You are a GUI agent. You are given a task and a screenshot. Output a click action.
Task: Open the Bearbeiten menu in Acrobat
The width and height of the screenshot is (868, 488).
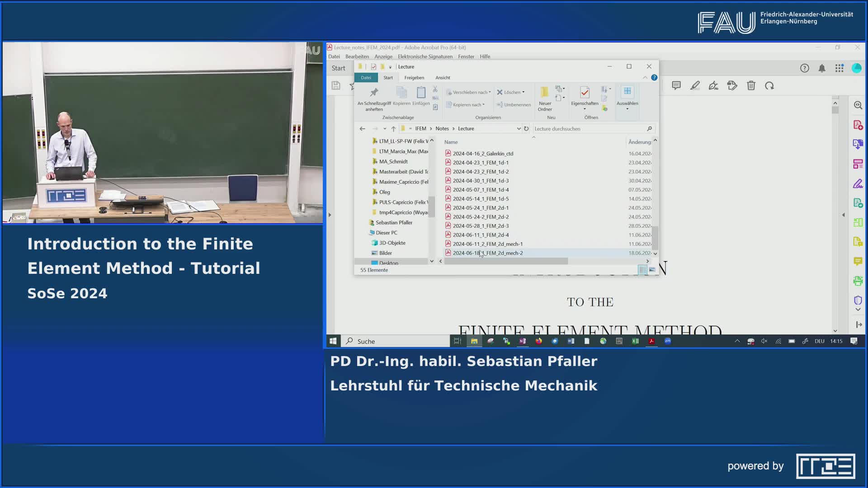tap(357, 56)
